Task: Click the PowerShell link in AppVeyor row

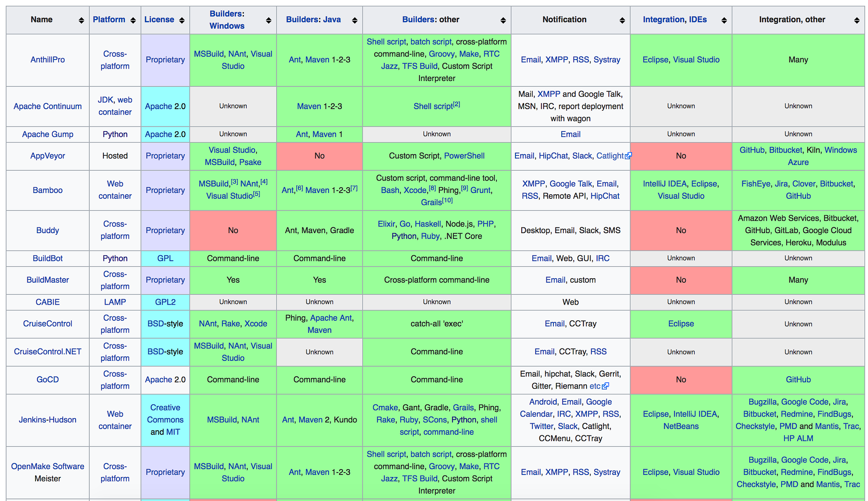Action: (x=464, y=156)
